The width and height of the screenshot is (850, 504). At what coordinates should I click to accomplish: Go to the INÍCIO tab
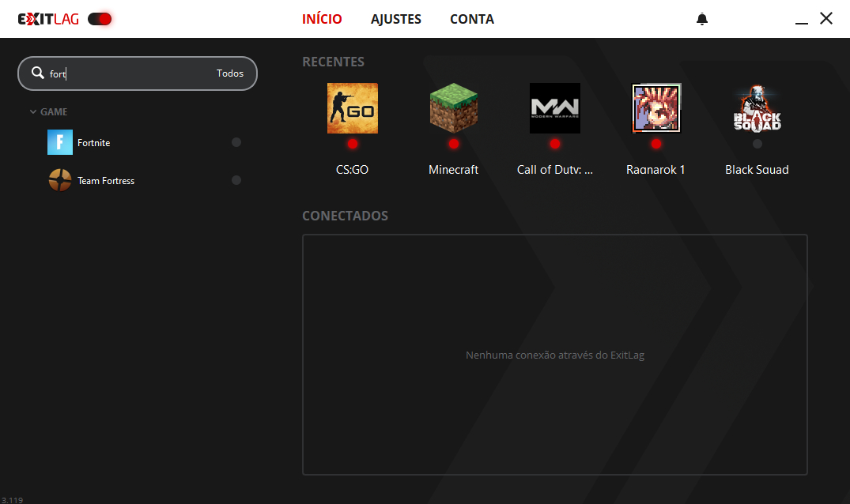(x=322, y=19)
